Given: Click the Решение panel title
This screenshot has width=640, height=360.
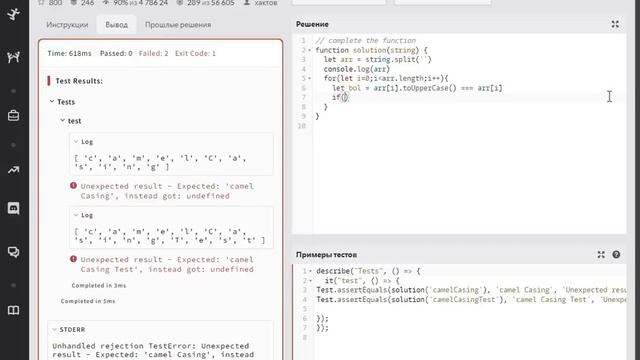Looking at the screenshot, I should 312,24.
